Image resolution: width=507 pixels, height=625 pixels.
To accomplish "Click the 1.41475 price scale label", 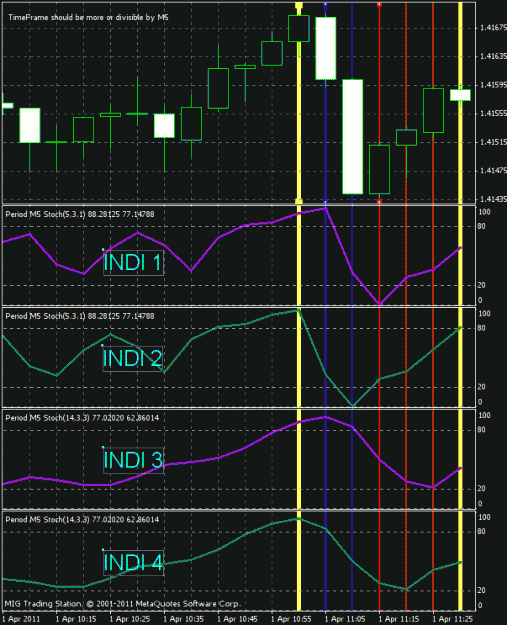I will coord(493,171).
